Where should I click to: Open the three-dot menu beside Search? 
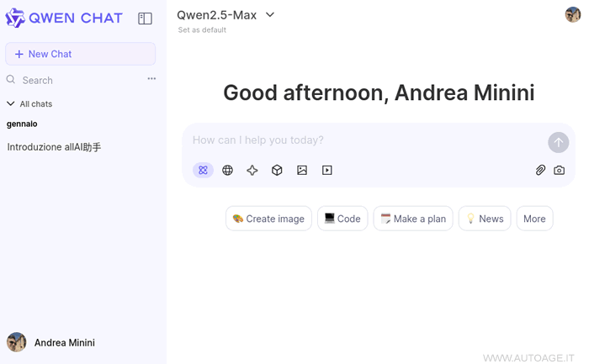click(151, 78)
